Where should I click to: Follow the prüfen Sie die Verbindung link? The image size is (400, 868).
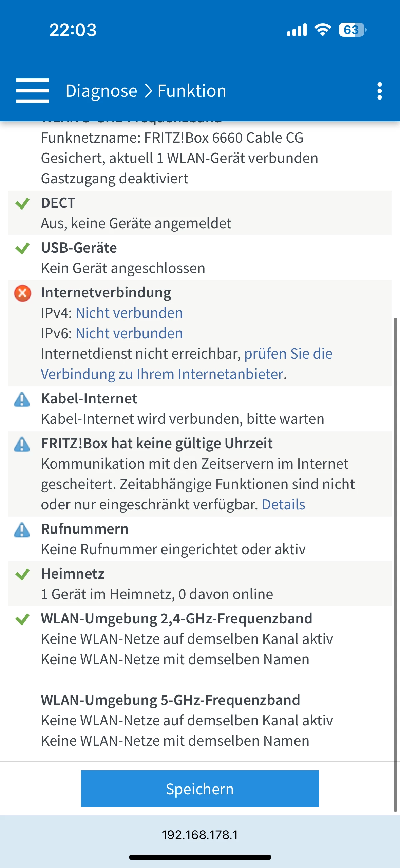click(x=288, y=354)
